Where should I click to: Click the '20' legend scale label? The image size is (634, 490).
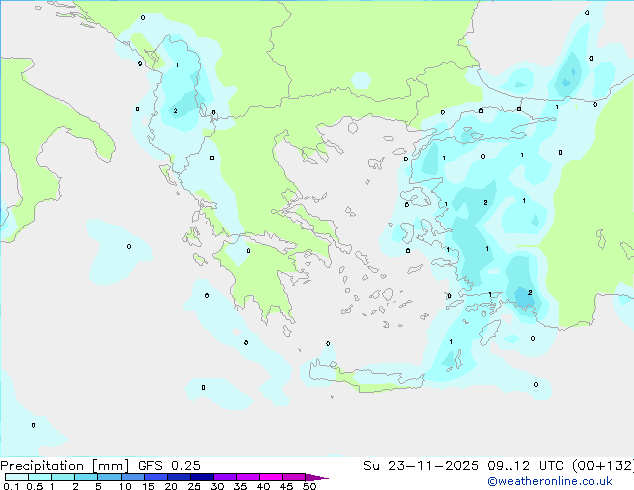[x=171, y=486]
